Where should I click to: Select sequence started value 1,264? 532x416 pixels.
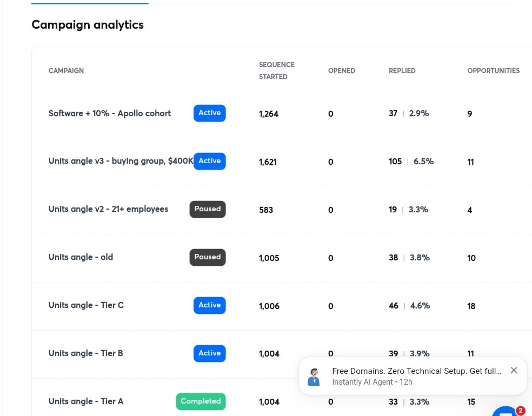pos(268,114)
